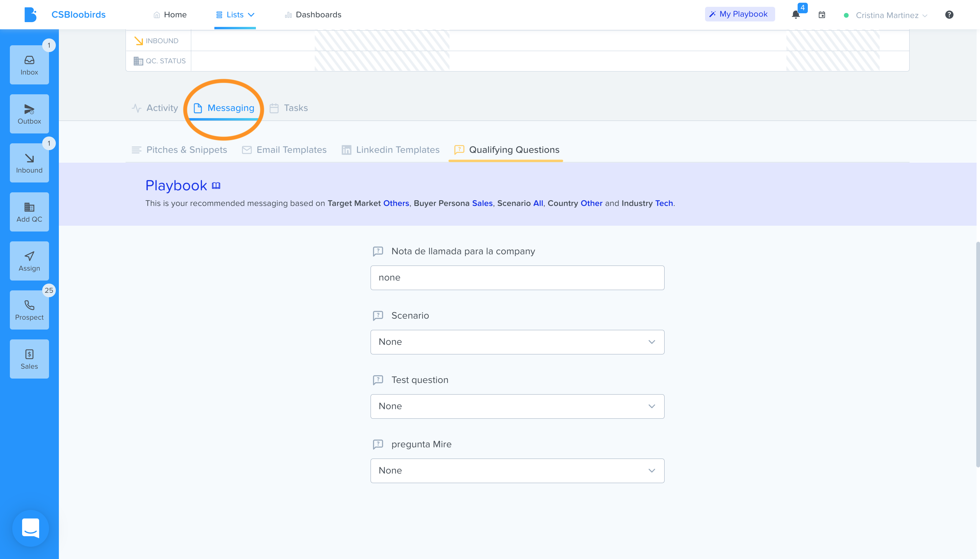The height and width of the screenshot is (559, 980).
Task: Click the INBOUND row label
Action: [162, 41]
